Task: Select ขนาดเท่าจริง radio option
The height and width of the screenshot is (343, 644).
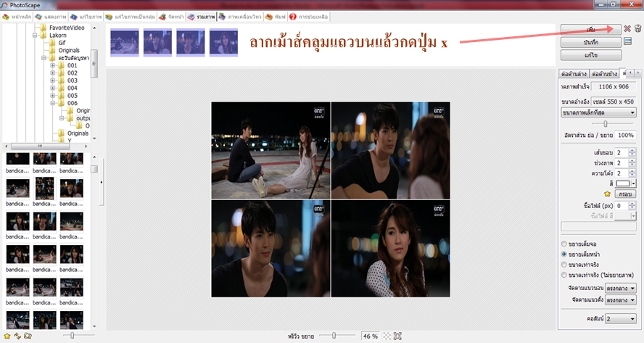Action: (564, 265)
